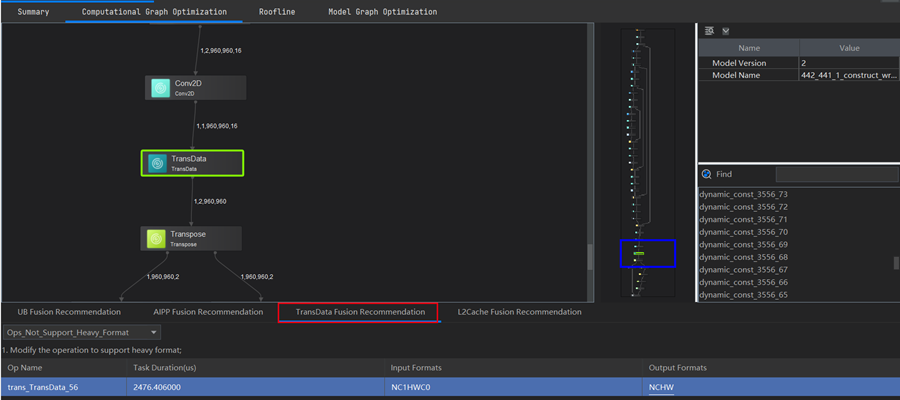Select dynamic_const_3556_72 in the list
This screenshot has height=400, width=900.
click(743, 207)
